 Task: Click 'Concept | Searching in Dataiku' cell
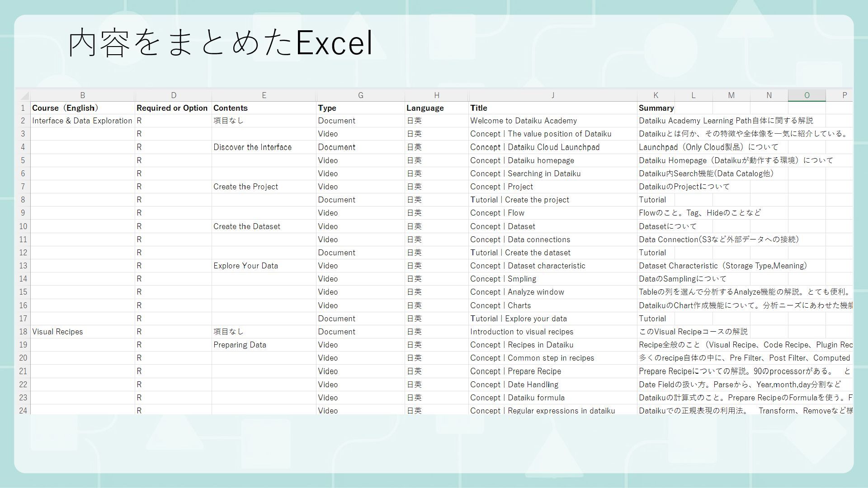(x=553, y=174)
